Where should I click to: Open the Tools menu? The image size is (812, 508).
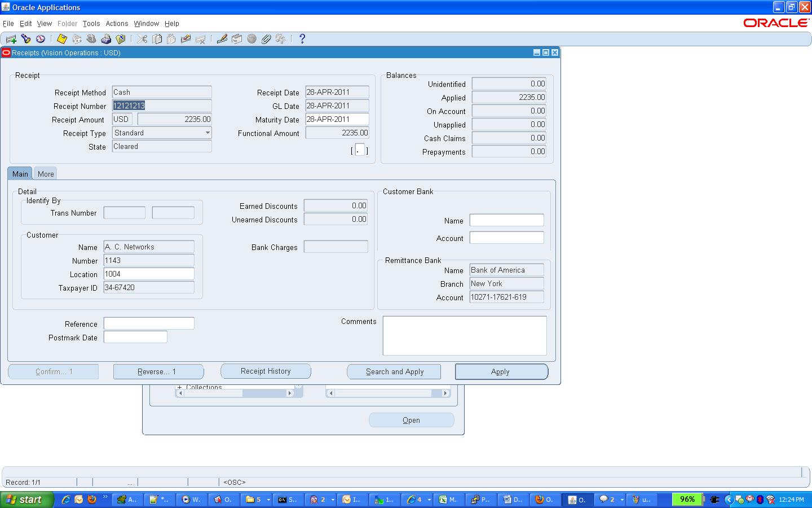pos(91,24)
